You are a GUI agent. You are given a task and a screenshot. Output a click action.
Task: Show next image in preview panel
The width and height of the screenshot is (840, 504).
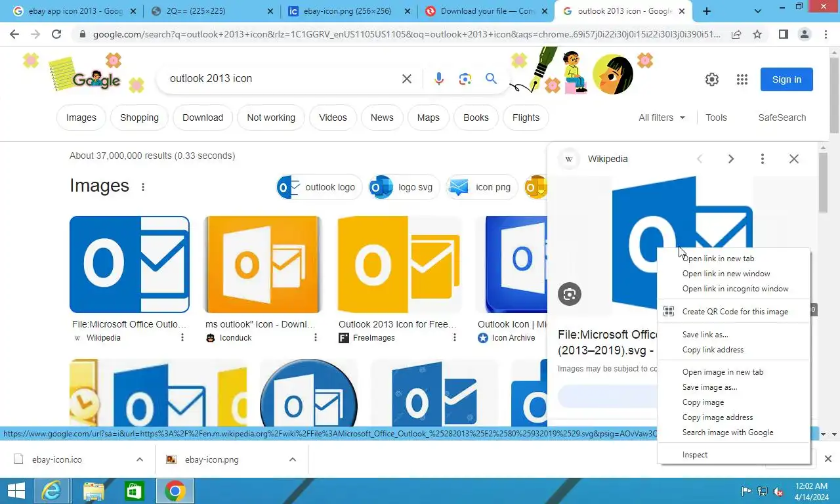click(x=731, y=159)
